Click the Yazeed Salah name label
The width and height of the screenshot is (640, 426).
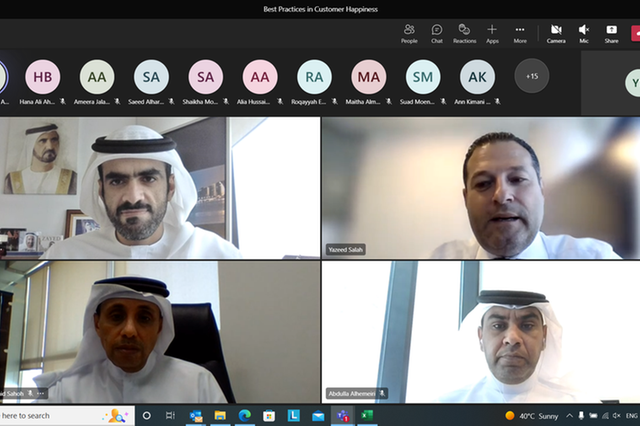coord(345,250)
